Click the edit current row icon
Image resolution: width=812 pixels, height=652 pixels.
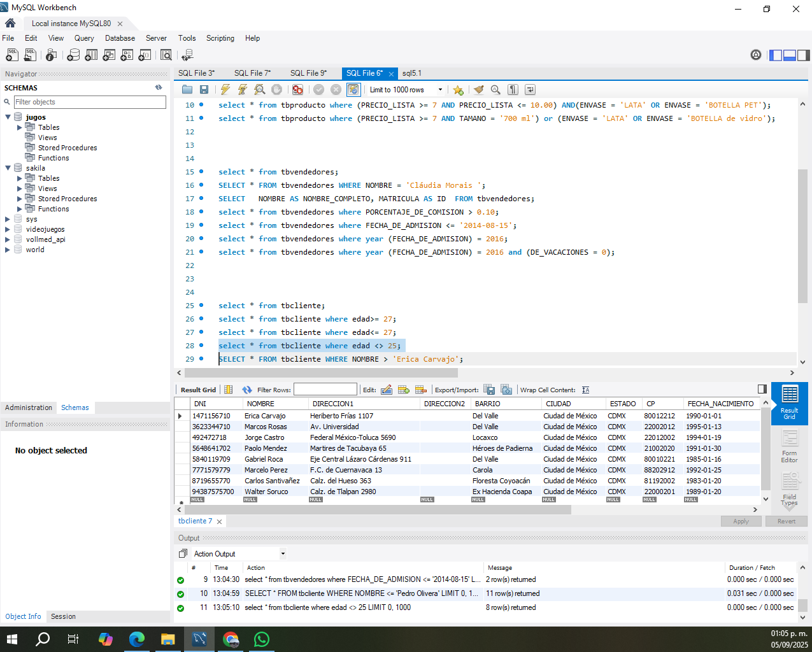coord(387,390)
